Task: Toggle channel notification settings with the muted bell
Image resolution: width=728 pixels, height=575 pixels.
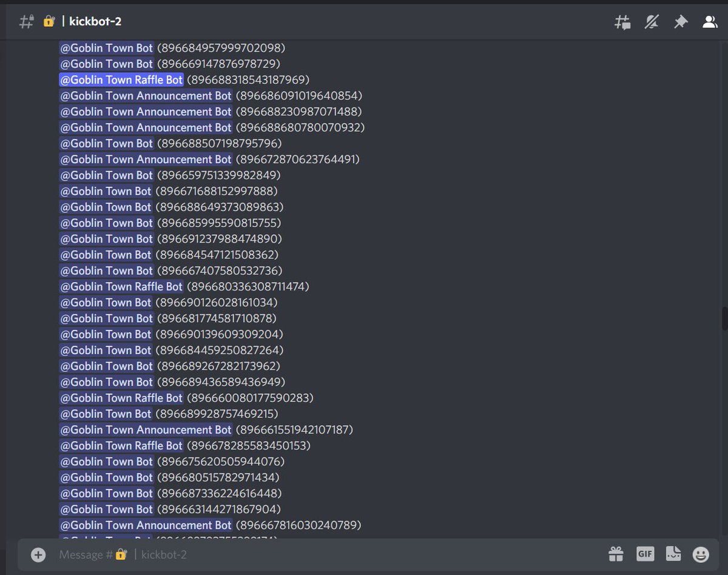Action: [652, 21]
